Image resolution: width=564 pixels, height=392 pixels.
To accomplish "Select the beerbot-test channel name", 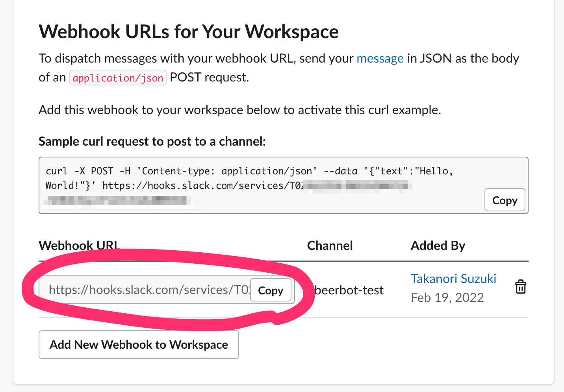I will pos(349,290).
